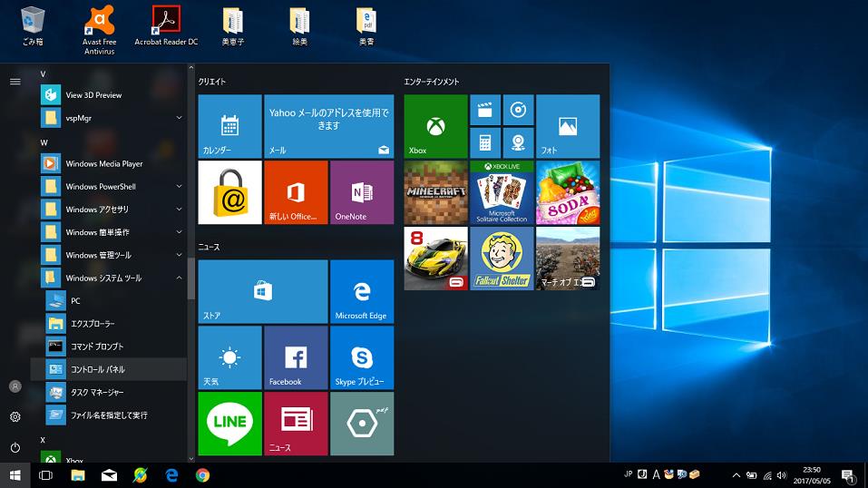Open the Asphalt 8 racing game tile
Screen dimensions: 868x488
(x=435, y=259)
